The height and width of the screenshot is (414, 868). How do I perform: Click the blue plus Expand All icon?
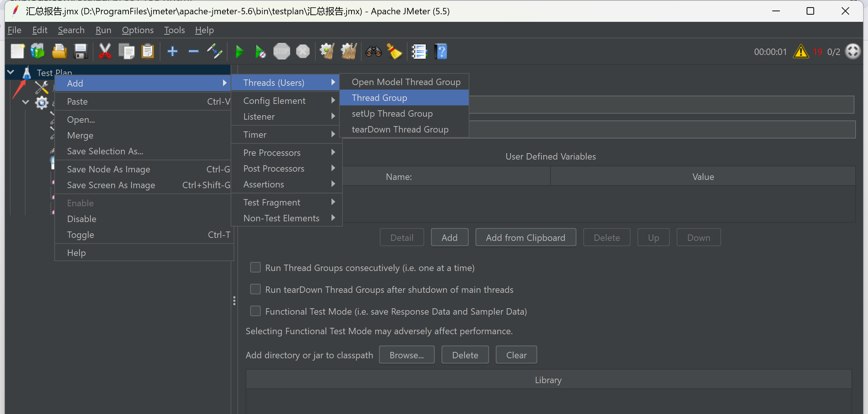tap(173, 51)
